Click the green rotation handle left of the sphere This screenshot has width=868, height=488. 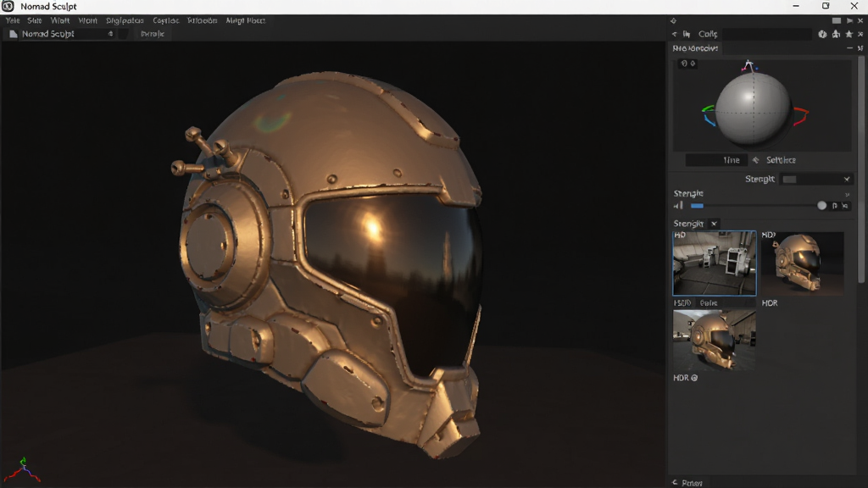[x=708, y=108]
